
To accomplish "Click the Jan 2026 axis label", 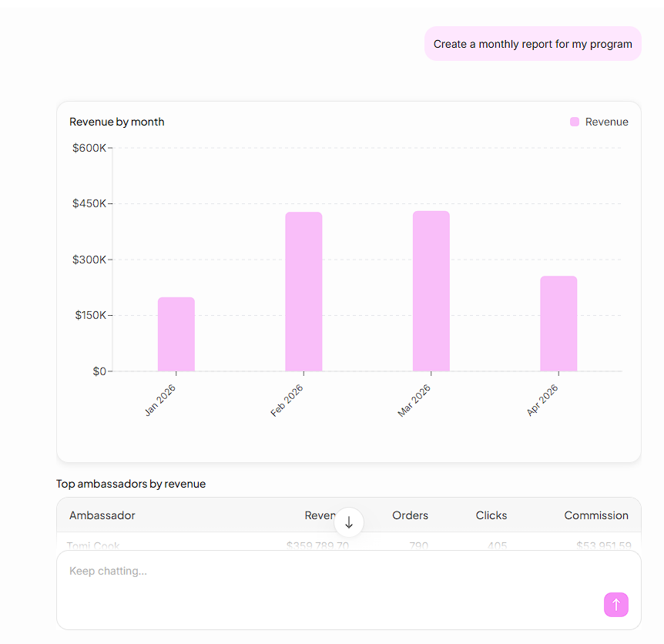I will (160, 400).
